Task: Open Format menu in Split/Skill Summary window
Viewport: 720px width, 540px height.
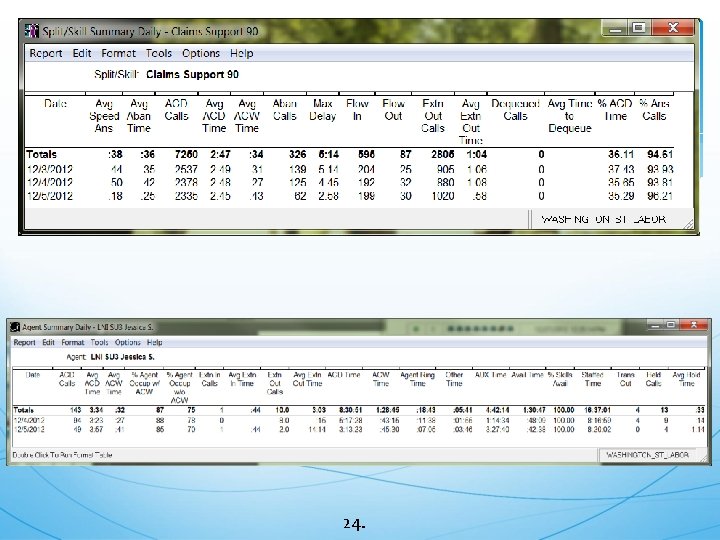Action: (118, 53)
